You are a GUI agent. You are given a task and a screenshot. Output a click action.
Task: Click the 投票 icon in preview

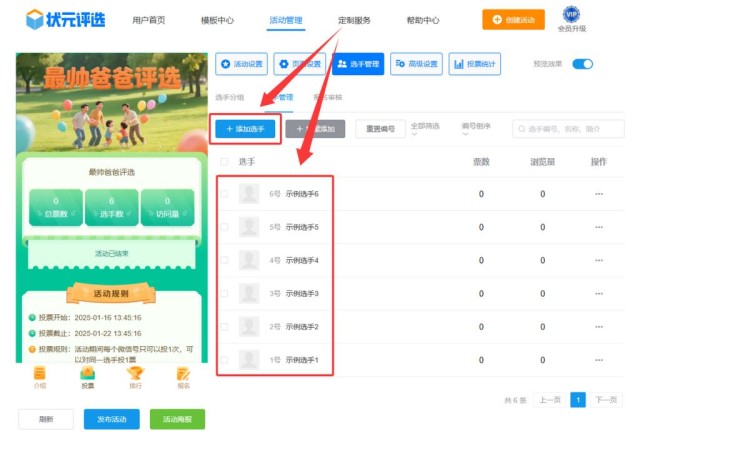tap(87, 375)
